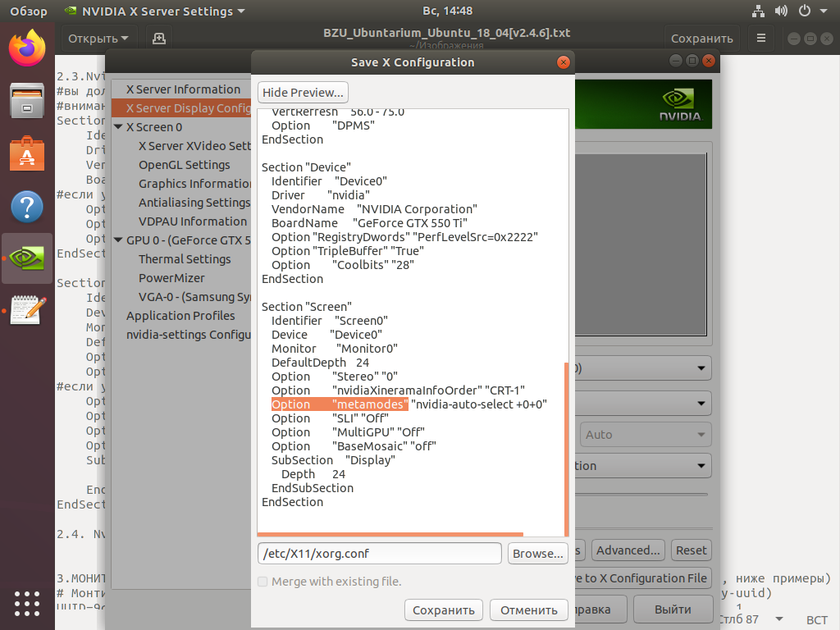Select NVIDIA settings dock icon
The image size is (840, 630).
click(x=27, y=258)
